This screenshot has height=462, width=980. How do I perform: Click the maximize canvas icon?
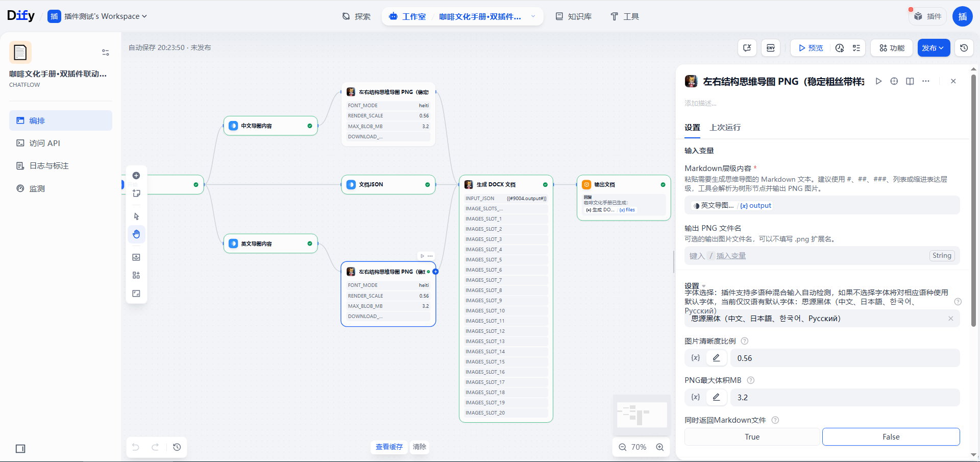pyautogui.click(x=136, y=294)
